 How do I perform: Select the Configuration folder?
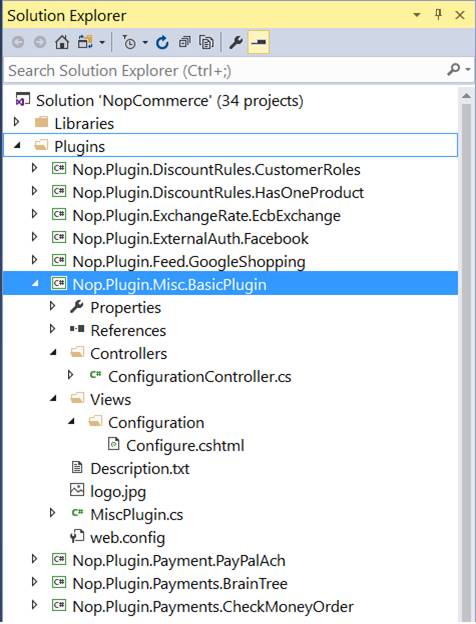click(x=156, y=423)
